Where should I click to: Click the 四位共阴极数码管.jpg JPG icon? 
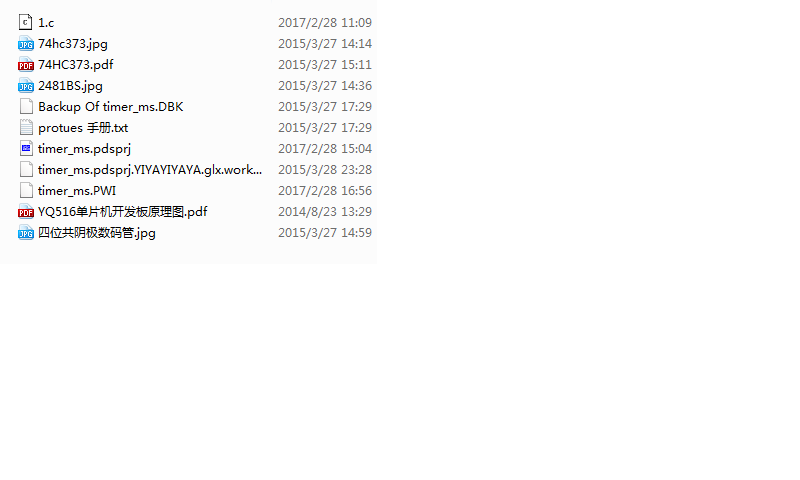[26, 233]
